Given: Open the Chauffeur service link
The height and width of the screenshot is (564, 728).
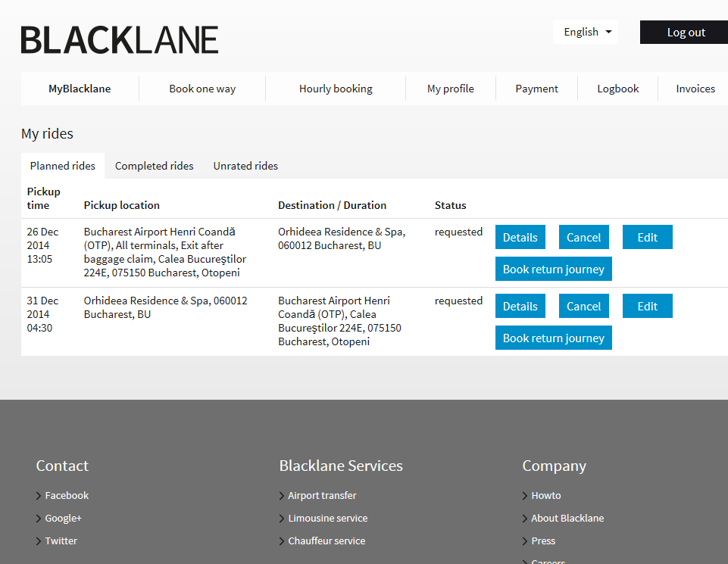Looking at the screenshot, I should (x=327, y=541).
